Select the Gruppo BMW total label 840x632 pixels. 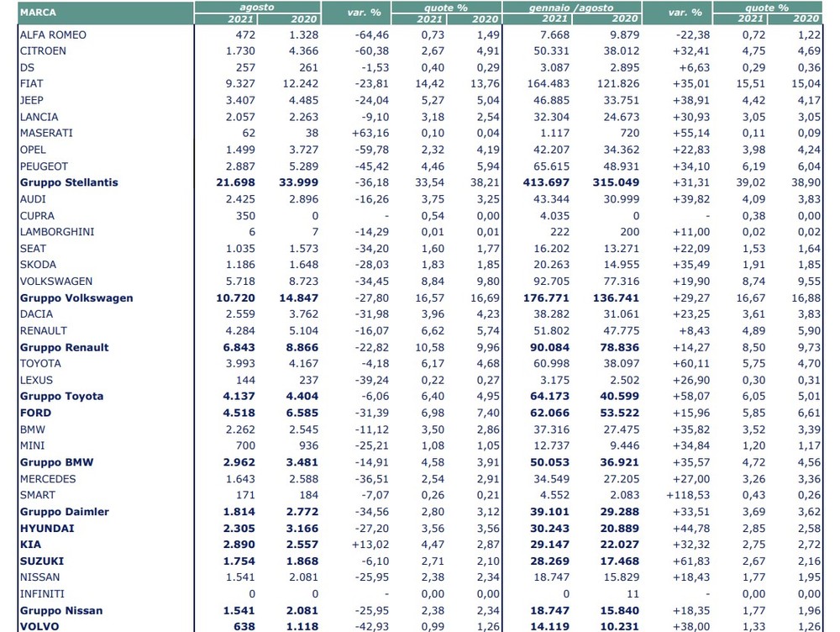(57, 462)
